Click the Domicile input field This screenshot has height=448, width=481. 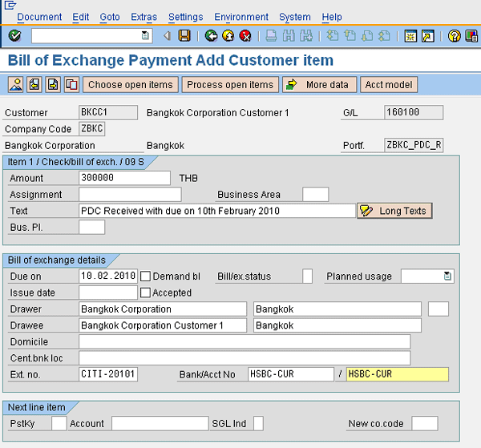click(x=245, y=342)
